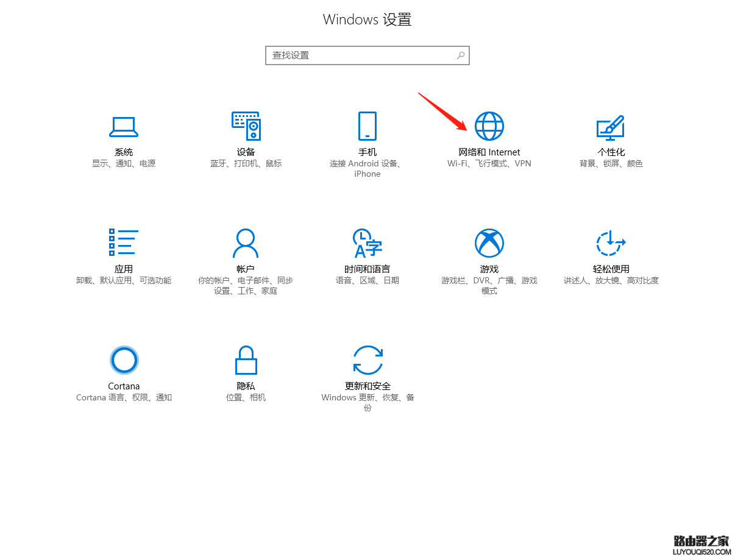Click the Cortana circle icon

pos(124,360)
